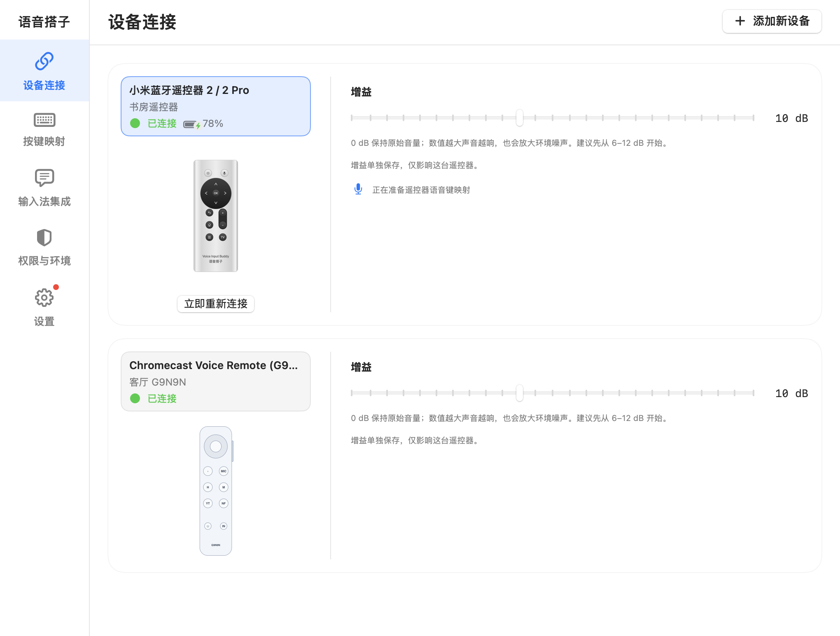Viewport: 840px width, 636px height.
Task: Open 输入法集成 chat bubble icon
Action: pyautogui.click(x=44, y=178)
